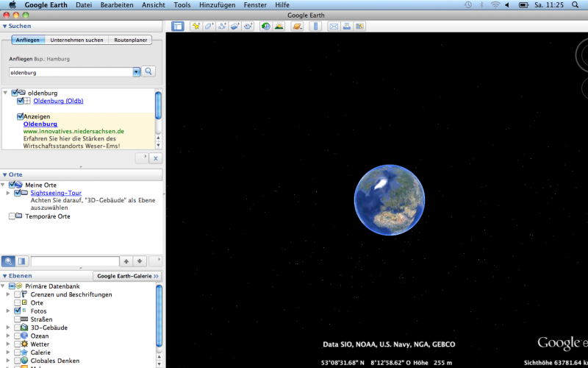
Task: Open the historical imagery clock icon
Action: [265, 26]
